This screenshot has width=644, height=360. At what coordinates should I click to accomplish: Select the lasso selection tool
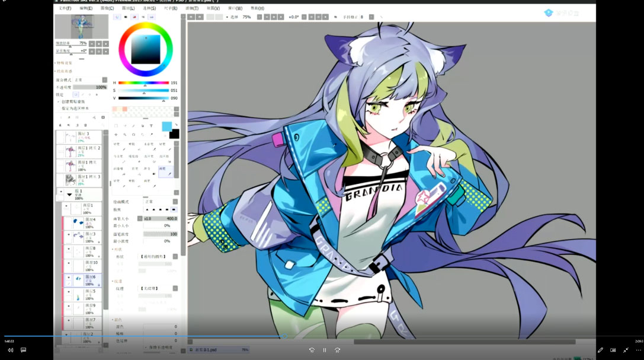point(125,126)
